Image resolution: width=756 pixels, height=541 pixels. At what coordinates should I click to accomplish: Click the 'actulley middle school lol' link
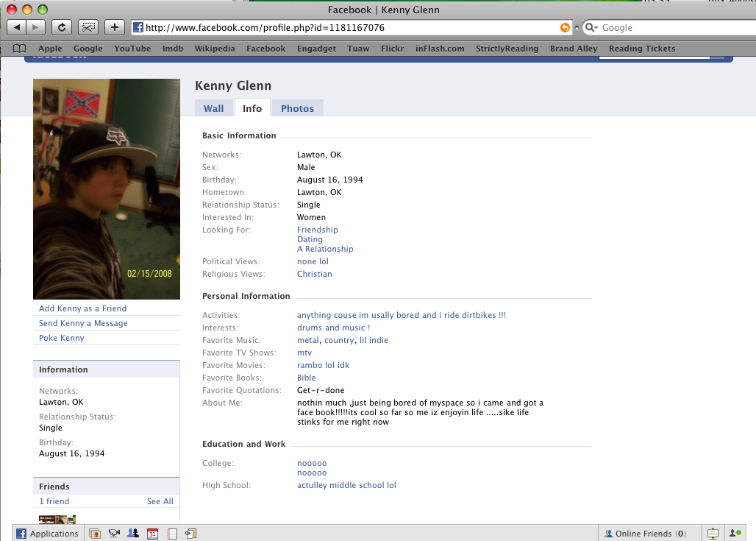pos(346,485)
